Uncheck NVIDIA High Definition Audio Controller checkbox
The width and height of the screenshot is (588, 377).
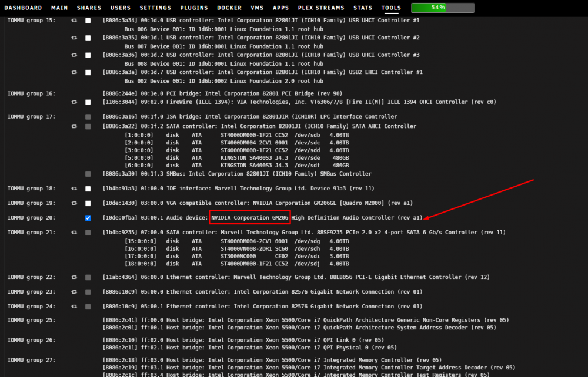(88, 218)
